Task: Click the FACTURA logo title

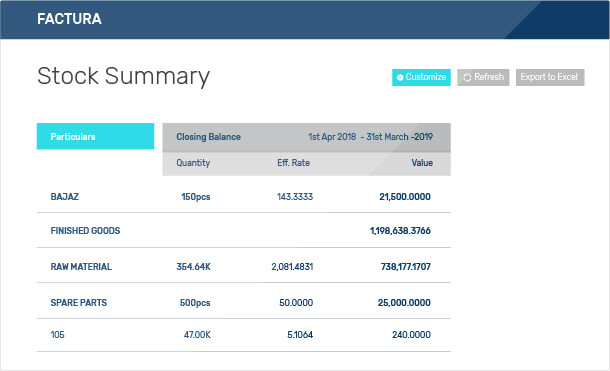Action: [69, 19]
